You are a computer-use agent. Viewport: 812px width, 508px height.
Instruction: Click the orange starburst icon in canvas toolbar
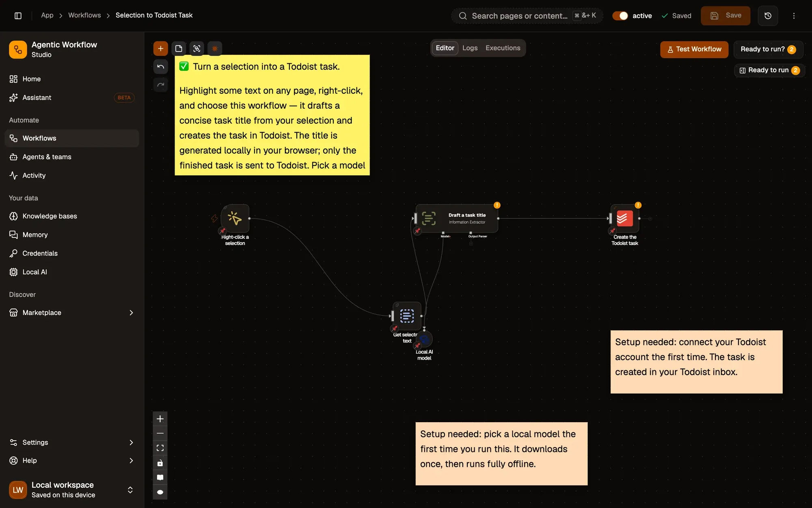pos(215,48)
